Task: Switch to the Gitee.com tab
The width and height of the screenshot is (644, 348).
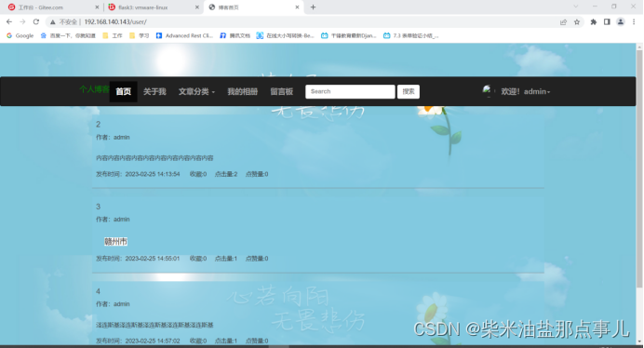Action: coord(53,7)
